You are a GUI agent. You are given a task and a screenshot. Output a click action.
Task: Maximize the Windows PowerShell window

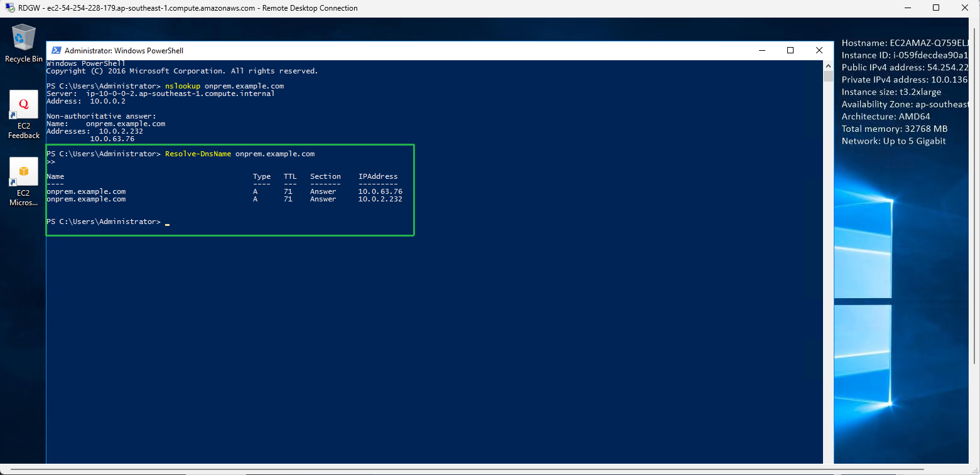pyautogui.click(x=790, y=51)
